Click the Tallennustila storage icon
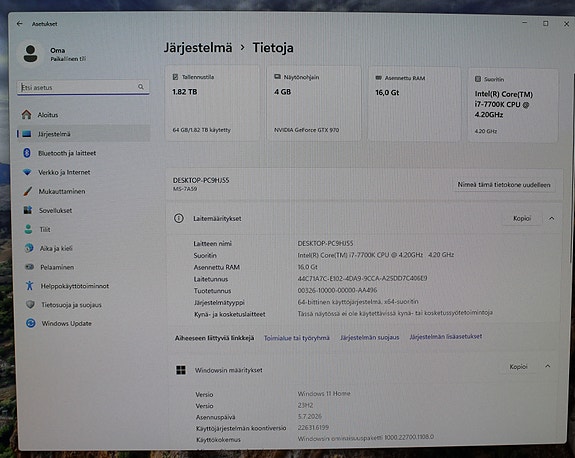Image resolution: width=575 pixels, height=458 pixels. point(175,77)
